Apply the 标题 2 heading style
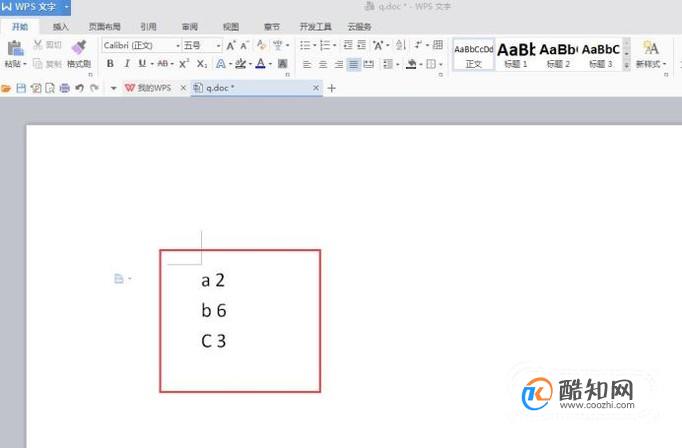This screenshot has height=448, width=682. tap(558, 55)
